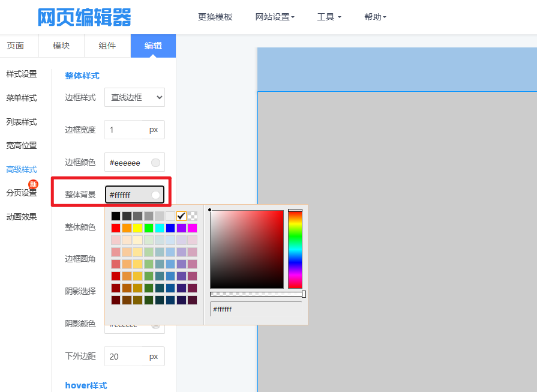Pick the pure blue palette swatch
Viewport: 537px width, 392px height.
point(170,228)
